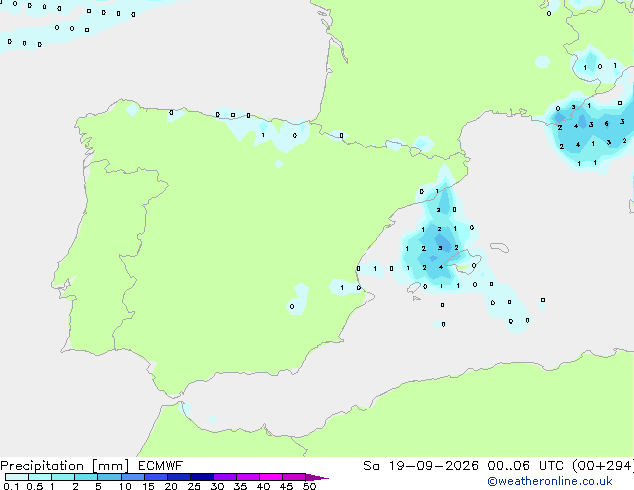
Task: Click the 6 mm value on the southeastern French coast
Action: click(x=606, y=124)
